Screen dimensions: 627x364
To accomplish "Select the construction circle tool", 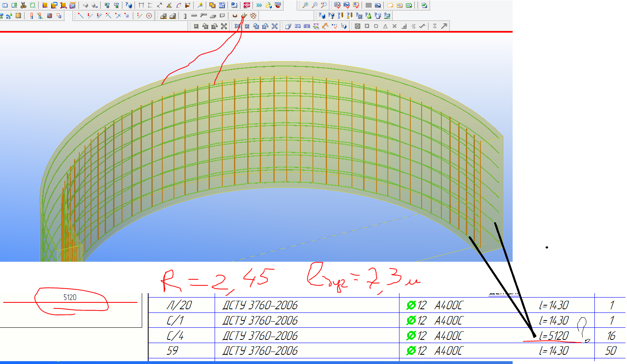I will coord(149,16).
